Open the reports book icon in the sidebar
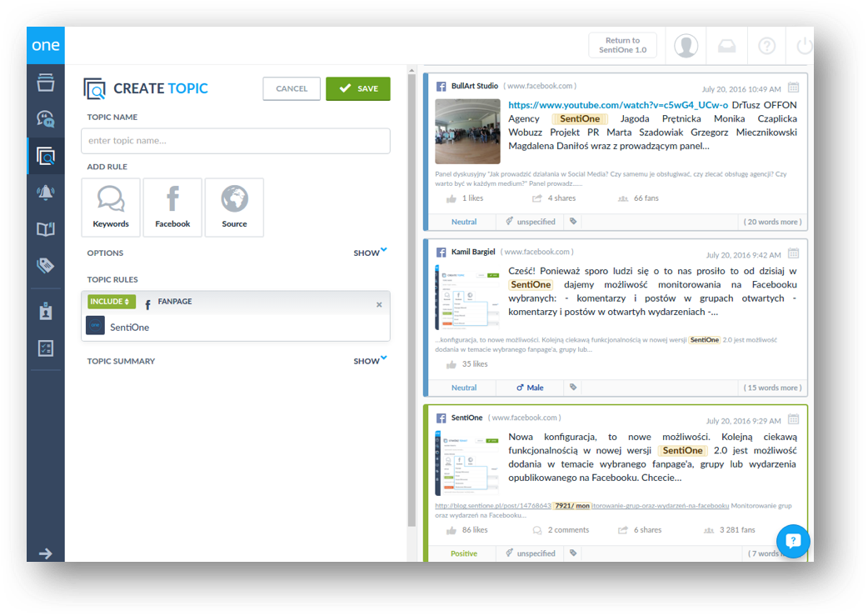Image resolution: width=868 pixels, height=616 pixels. tap(45, 229)
